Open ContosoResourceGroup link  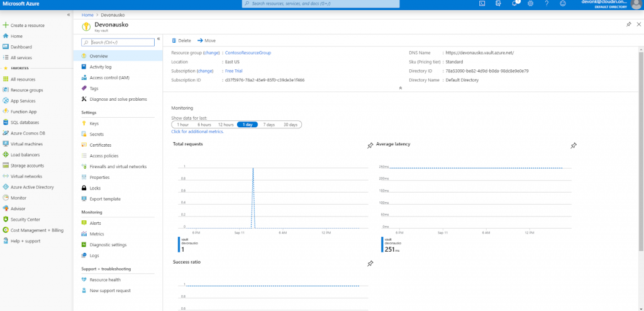coord(248,53)
